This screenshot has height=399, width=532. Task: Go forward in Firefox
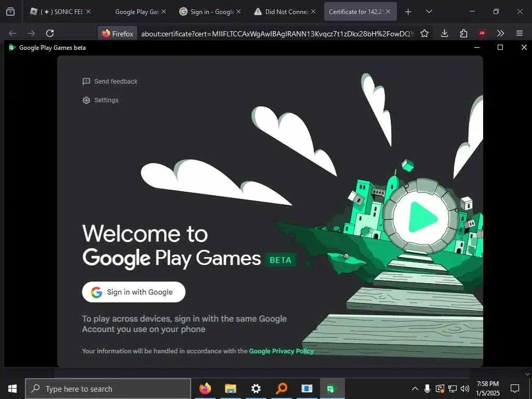coord(31,33)
